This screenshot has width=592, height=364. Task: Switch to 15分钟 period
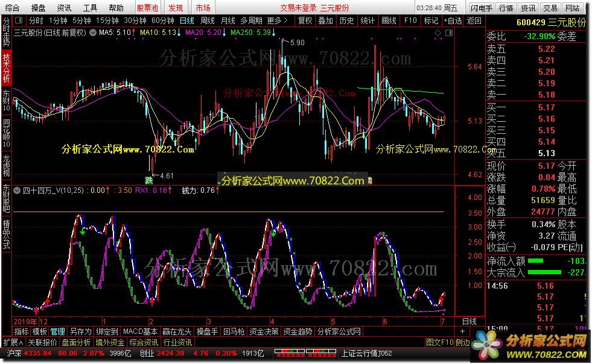click(107, 20)
